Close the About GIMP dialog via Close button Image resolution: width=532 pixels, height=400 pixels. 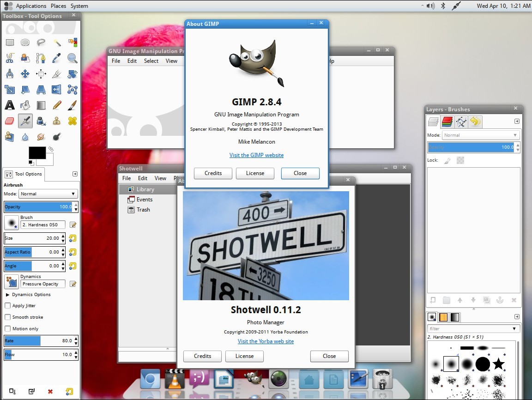pyautogui.click(x=300, y=173)
